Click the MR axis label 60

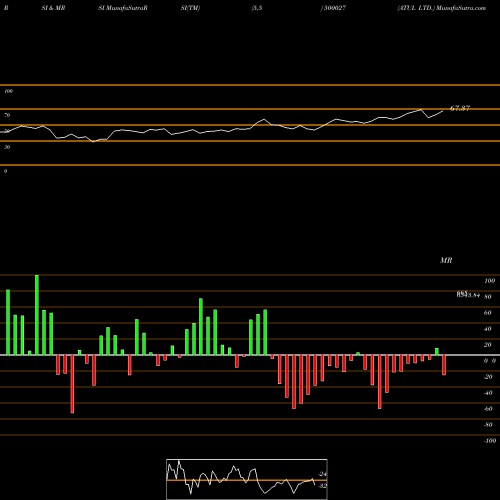pyautogui.click(x=487, y=313)
